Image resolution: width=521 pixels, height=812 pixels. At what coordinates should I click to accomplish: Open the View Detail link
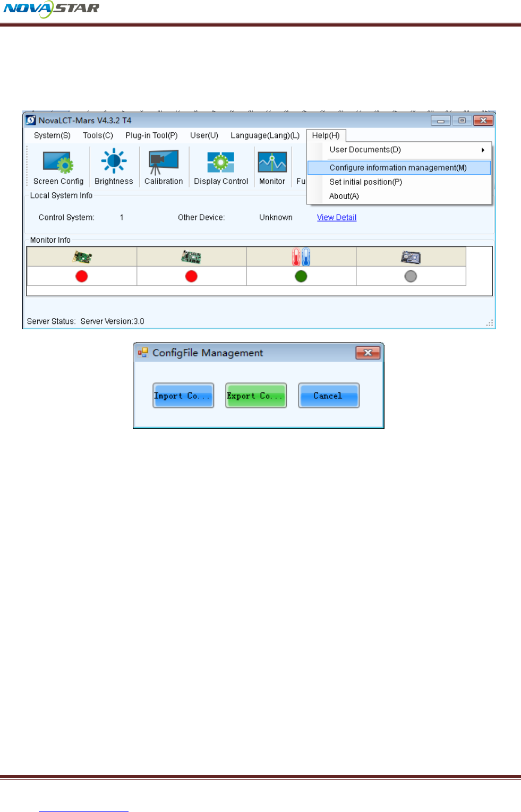337,217
